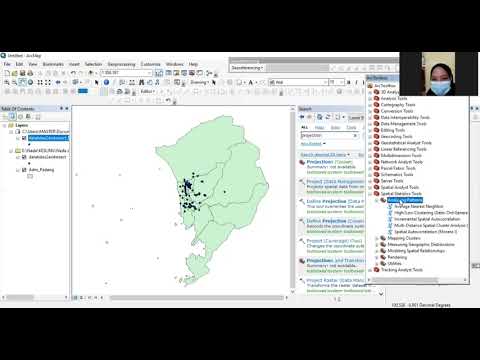The image size is (480, 360).
Task: Save the map document
Action: pos(22,73)
